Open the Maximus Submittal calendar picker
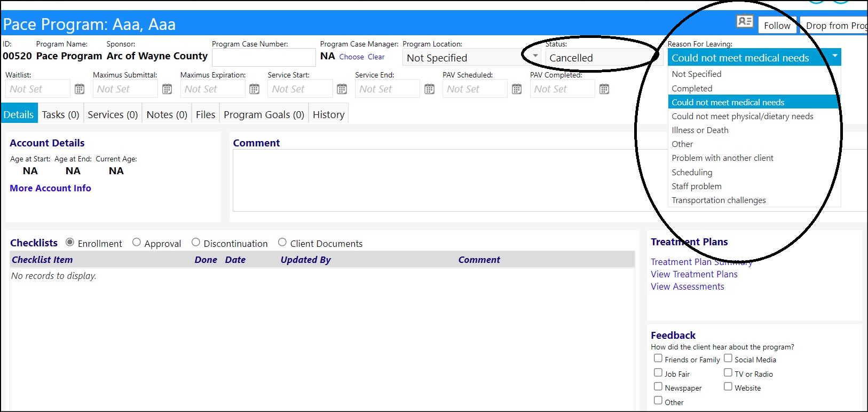The image size is (868, 412). pyautogui.click(x=167, y=89)
